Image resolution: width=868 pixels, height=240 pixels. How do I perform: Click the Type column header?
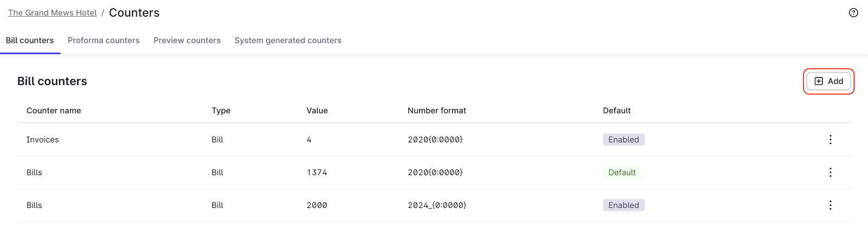[x=221, y=111]
